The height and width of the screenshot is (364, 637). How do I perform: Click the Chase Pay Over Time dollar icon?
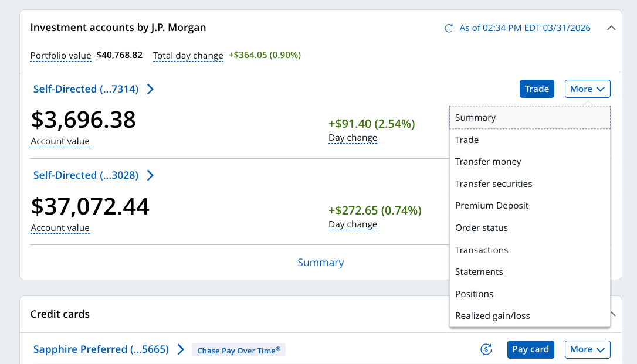pyautogui.click(x=486, y=349)
